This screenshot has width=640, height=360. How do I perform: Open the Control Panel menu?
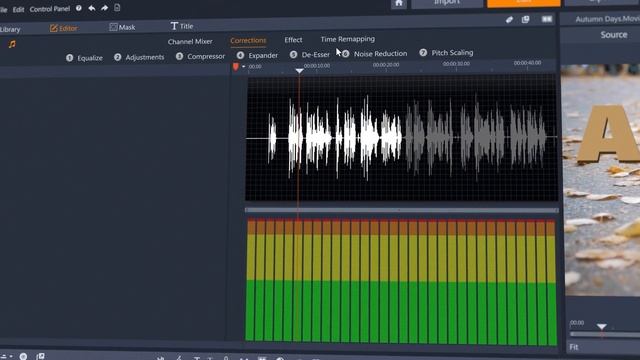pos(50,9)
